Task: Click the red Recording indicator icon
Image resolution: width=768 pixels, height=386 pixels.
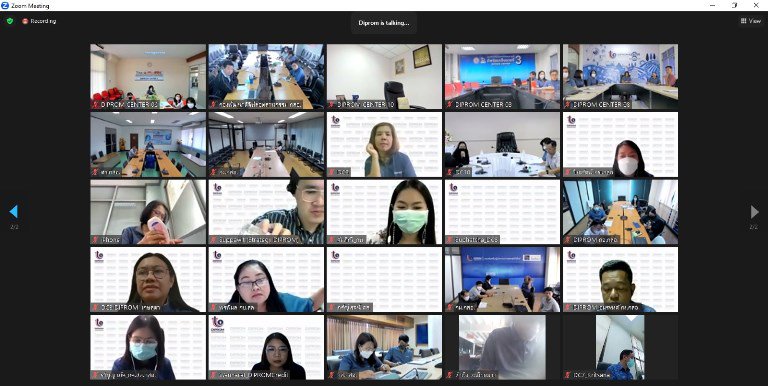Action: (x=25, y=21)
